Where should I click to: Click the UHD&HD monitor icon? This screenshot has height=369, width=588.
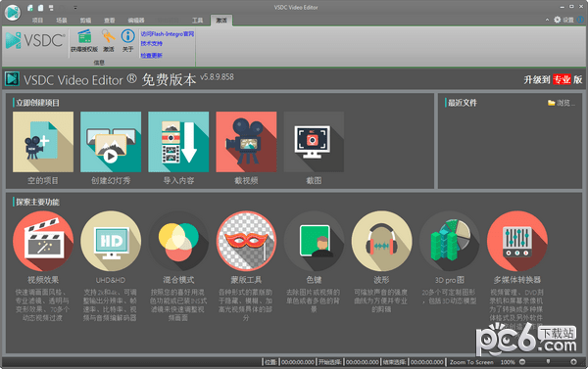(x=111, y=241)
